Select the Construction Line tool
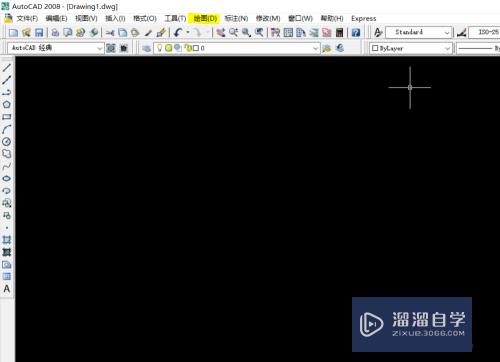The width and height of the screenshot is (500, 362). 7,80
